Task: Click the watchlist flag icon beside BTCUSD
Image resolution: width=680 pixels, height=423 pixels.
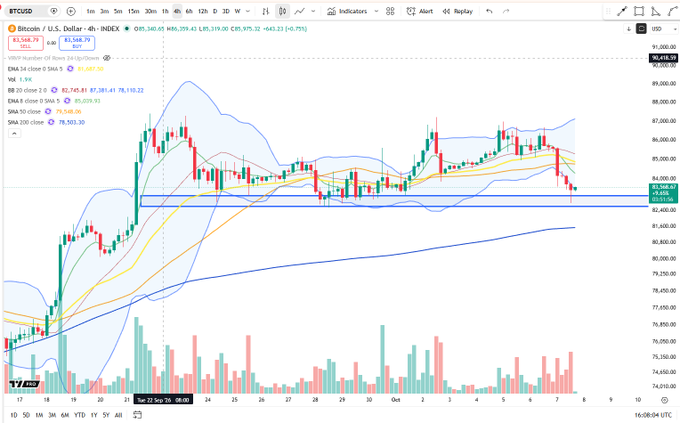Action: click(54, 11)
